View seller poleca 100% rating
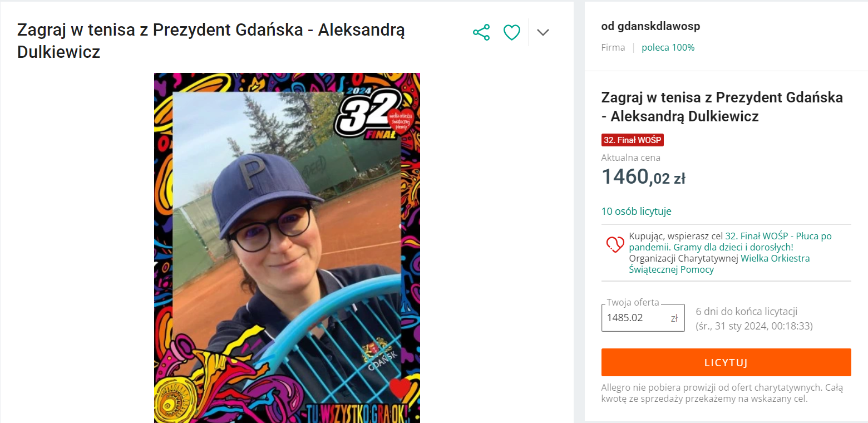The width and height of the screenshot is (868, 423). [668, 48]
